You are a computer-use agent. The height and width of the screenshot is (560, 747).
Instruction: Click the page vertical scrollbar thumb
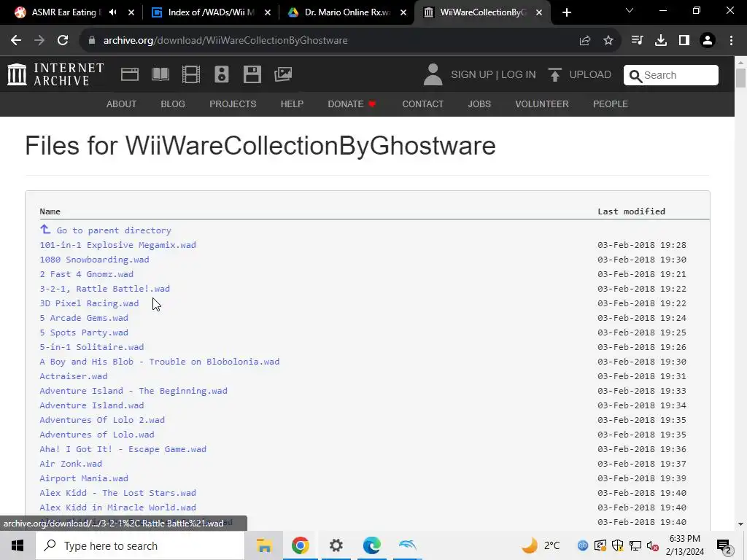pos(740,78)
